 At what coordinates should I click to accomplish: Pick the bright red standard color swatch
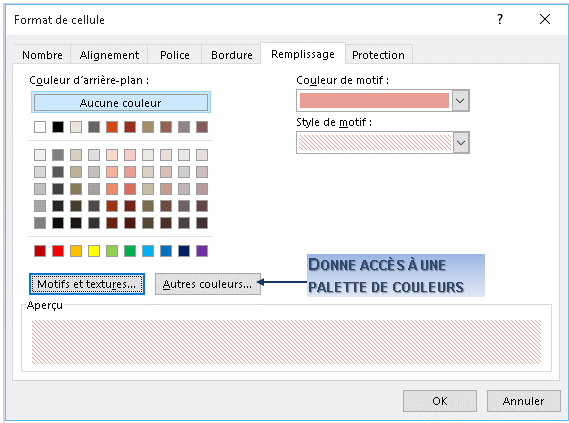[58, 251]
